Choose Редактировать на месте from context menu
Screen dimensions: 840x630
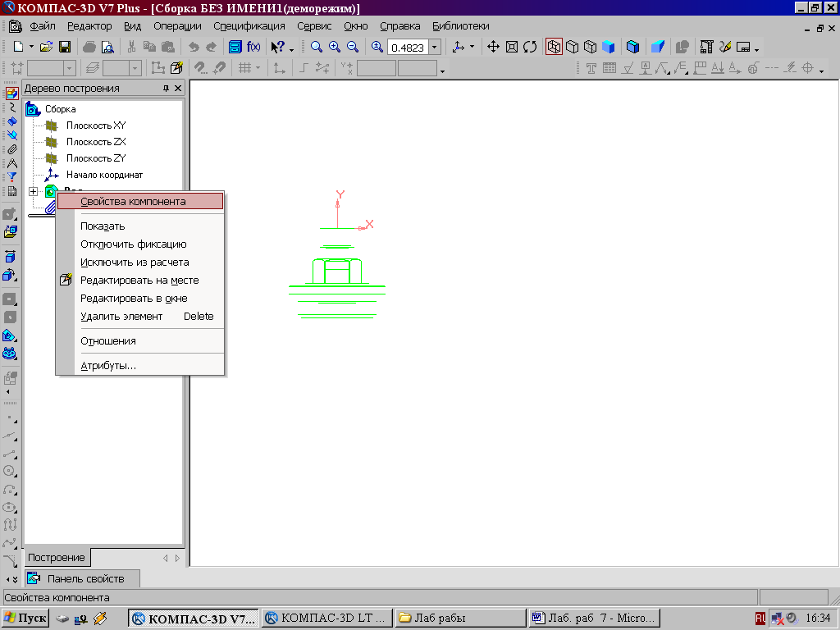tap(139, 281)
